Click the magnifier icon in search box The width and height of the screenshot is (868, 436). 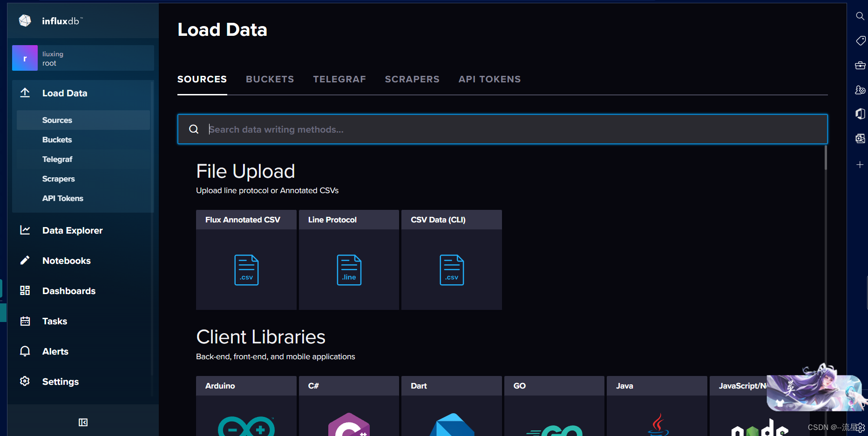coord(194,129)
